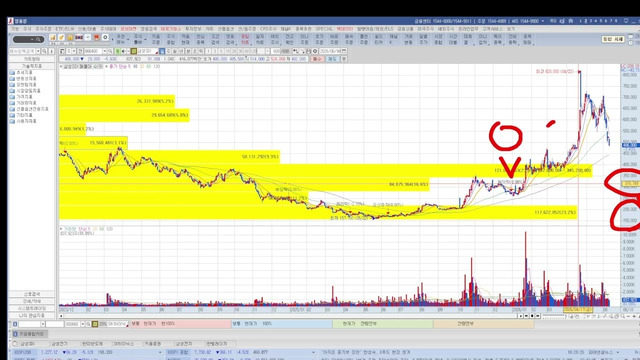Click the 키움통합차트 window tab

tap(31, 334)
